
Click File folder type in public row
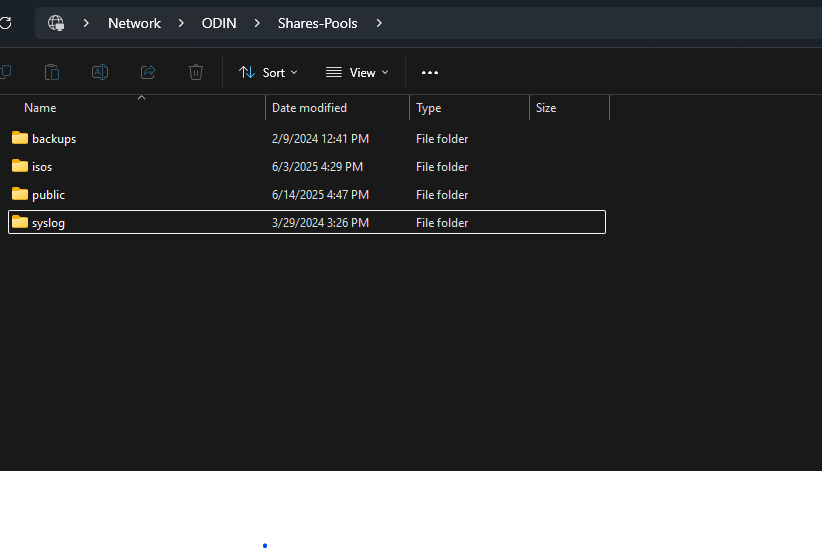(442, 195)
